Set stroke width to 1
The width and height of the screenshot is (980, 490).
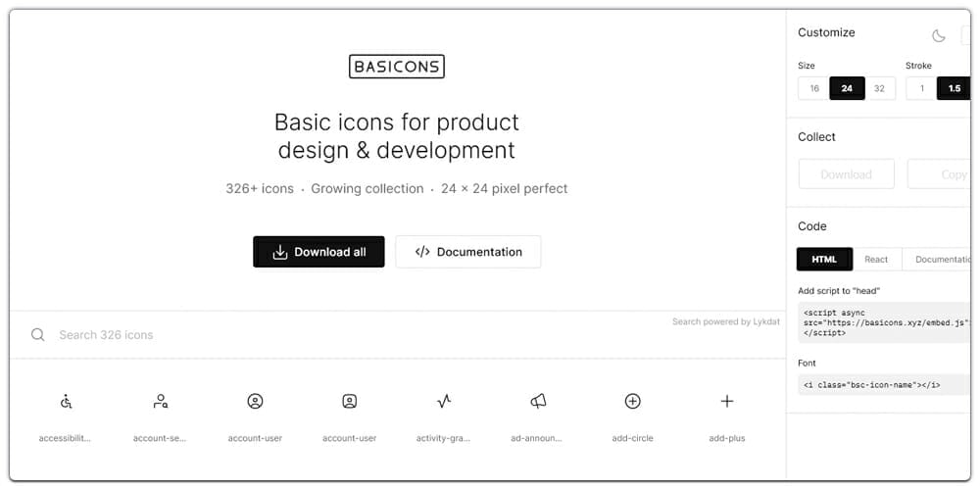click(922, 88)
